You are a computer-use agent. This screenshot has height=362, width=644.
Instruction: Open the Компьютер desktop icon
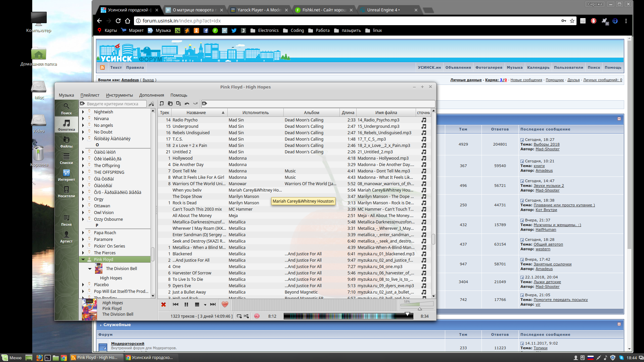[x=39, y=22]
